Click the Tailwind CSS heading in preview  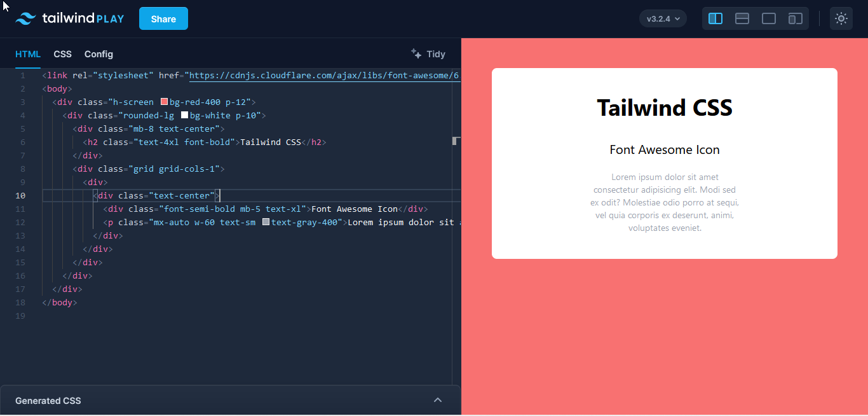point(664,107)
